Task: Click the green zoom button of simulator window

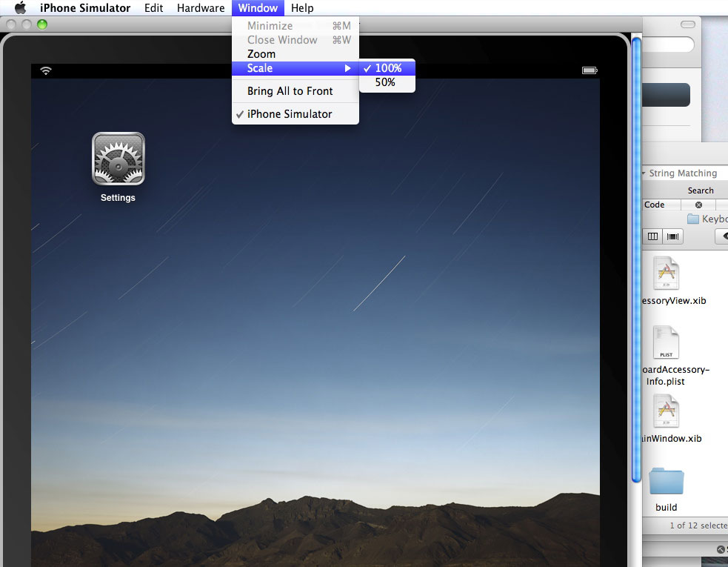Action: [x=42, y=24]
